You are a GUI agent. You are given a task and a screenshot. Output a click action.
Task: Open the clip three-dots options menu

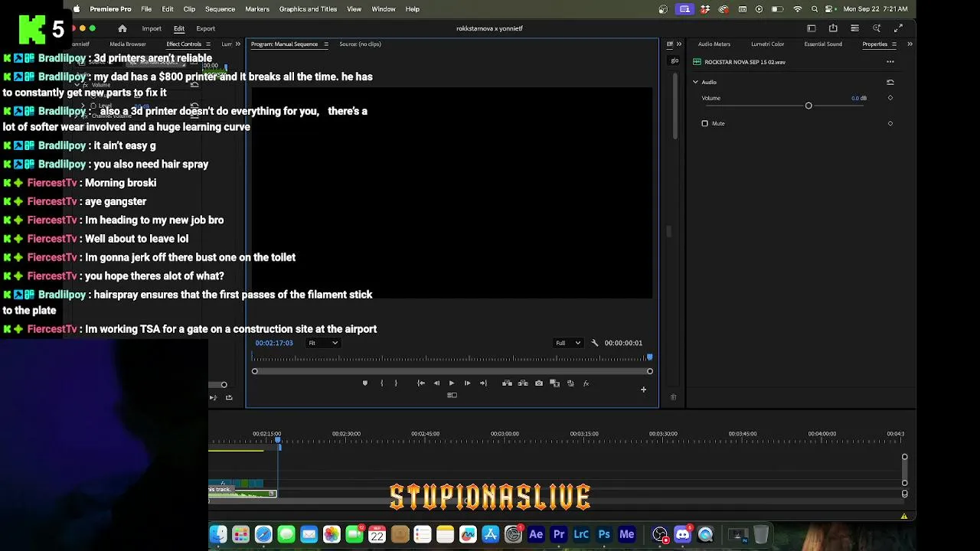coord(890,62)
